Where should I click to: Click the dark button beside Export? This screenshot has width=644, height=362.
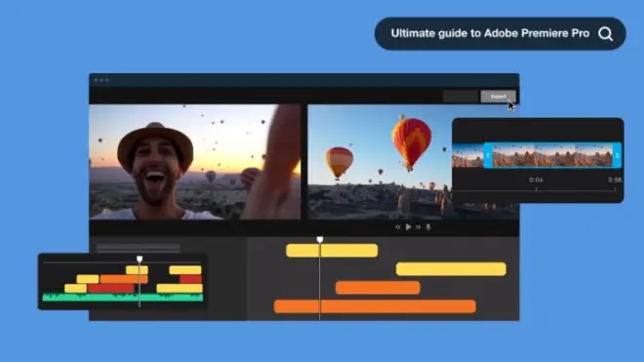click(461, 97)
